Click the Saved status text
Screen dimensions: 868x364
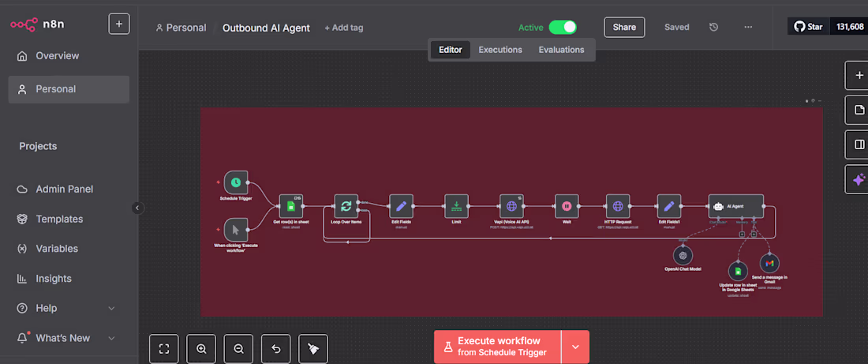pyautogui.click(x=677, y=27)
